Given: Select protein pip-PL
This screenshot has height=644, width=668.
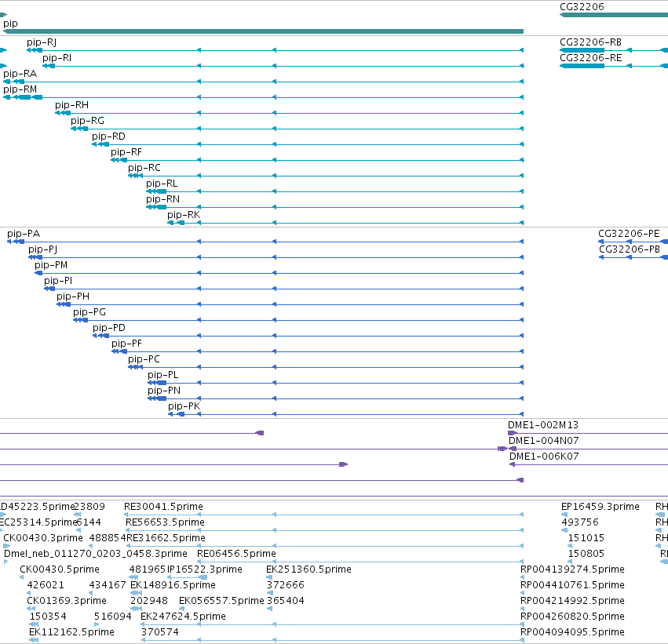Looking at the screenshot, I should coord(162,375).
